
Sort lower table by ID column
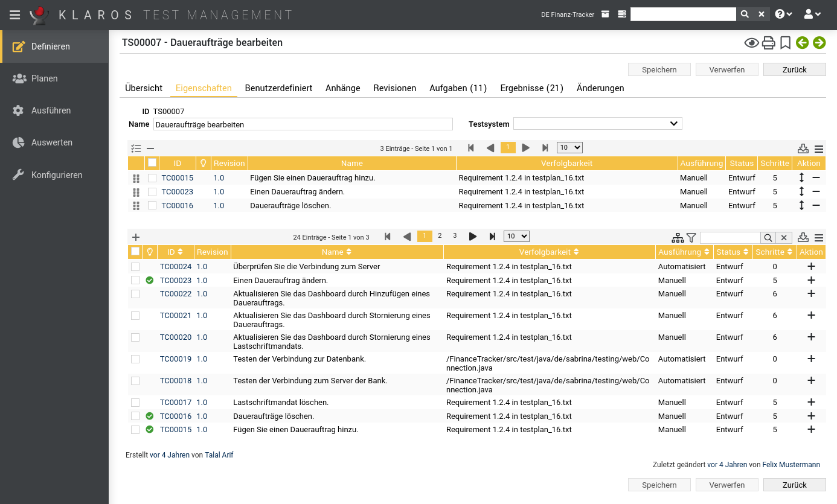pos(175,252)
